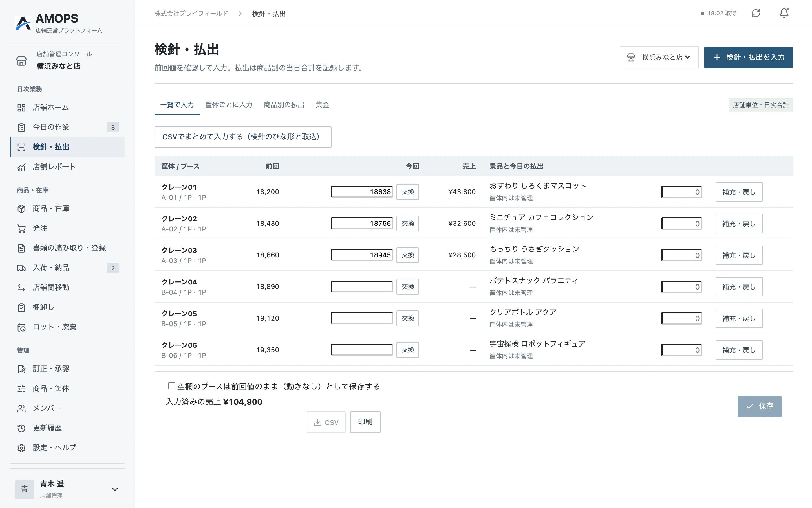
Task: Go to 店舗間移動
Action: tap(67, 288)
